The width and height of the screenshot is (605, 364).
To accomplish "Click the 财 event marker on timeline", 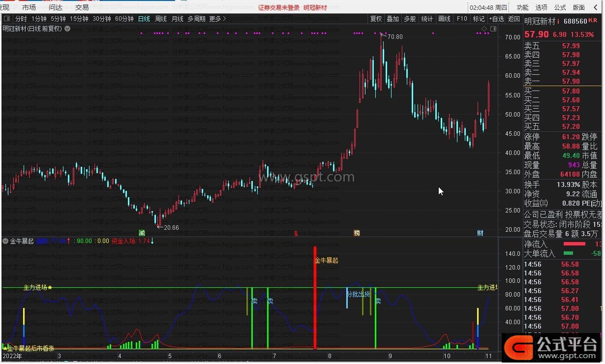I will click(x=480, y=233).
